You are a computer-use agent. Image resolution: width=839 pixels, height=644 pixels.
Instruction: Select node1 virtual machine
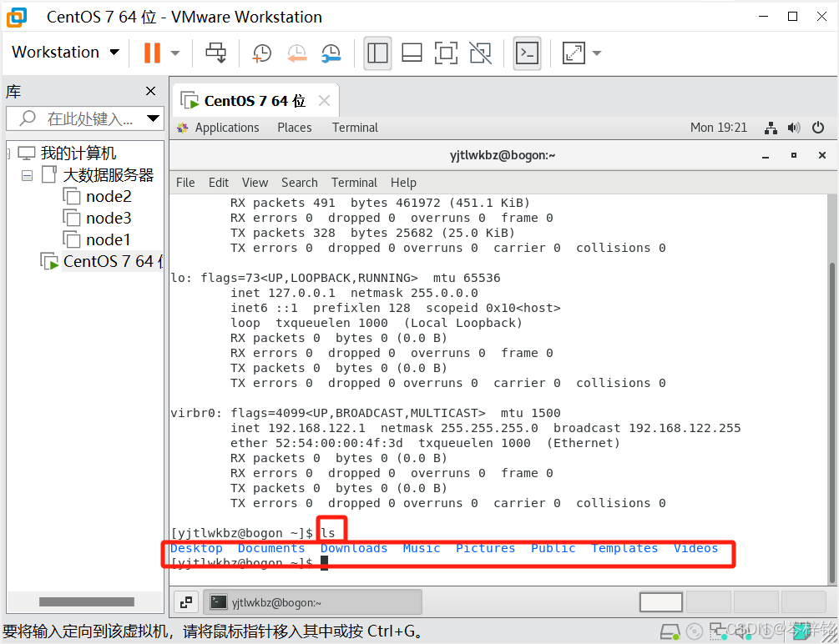tap(108, 239)
